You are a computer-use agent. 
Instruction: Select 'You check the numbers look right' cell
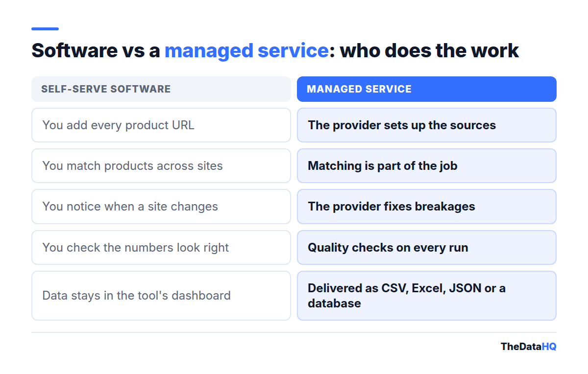pyautogui.click(x=161, y=247)
